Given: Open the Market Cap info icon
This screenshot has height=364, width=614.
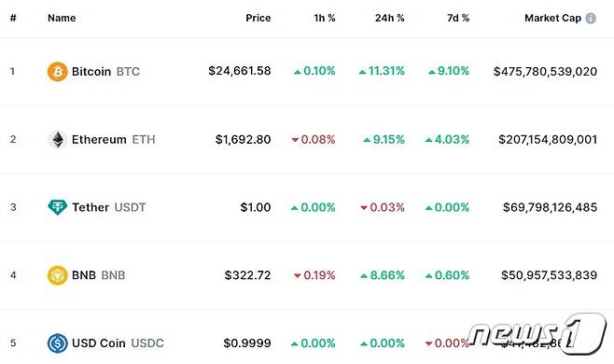Looking at the screenshot, I should click(x=591, y=18).
